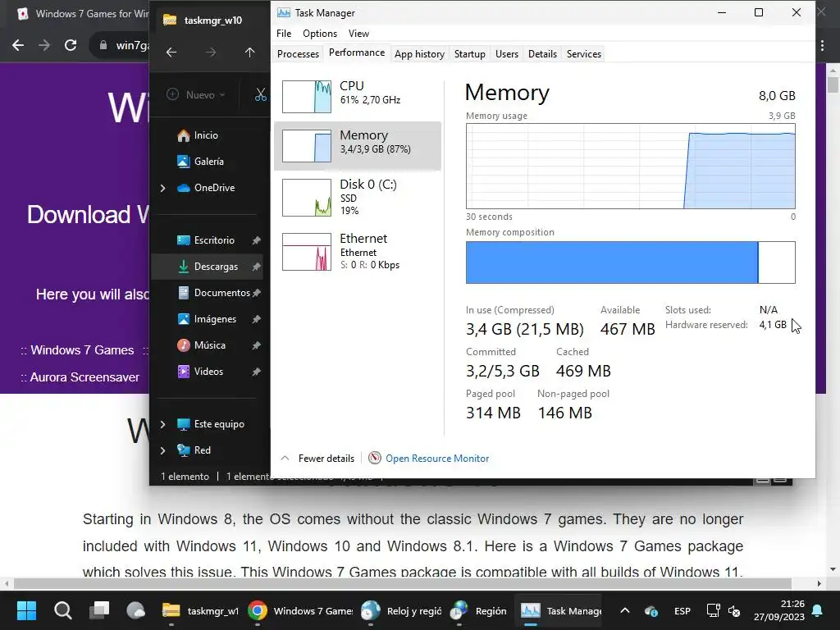The width and height of the screenshot is (840, 630).
Task: Reload the page in Chrome
Action: 71,45
